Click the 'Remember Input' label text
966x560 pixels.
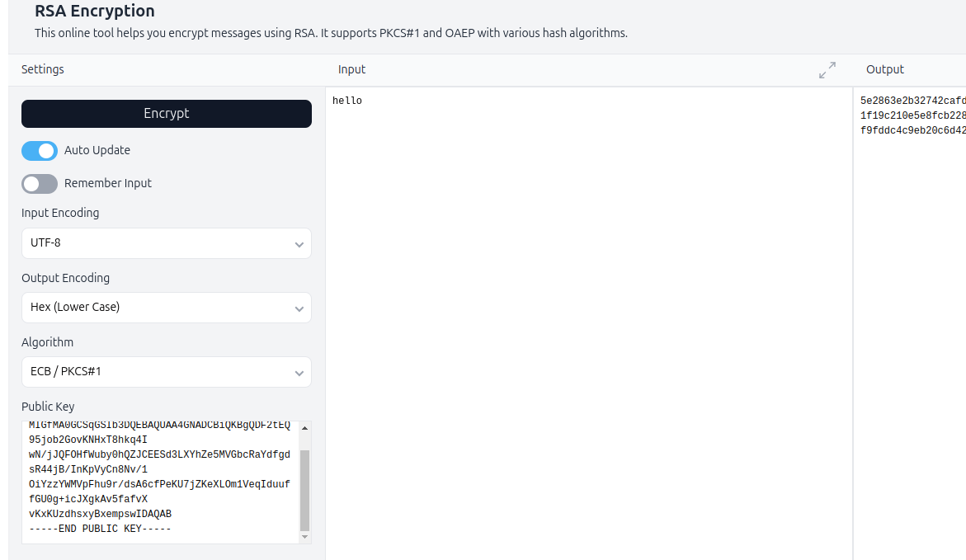[108, 184]
